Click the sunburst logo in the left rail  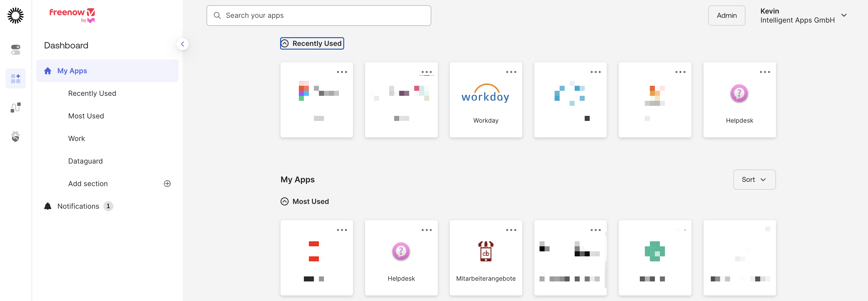click(16, 16)
